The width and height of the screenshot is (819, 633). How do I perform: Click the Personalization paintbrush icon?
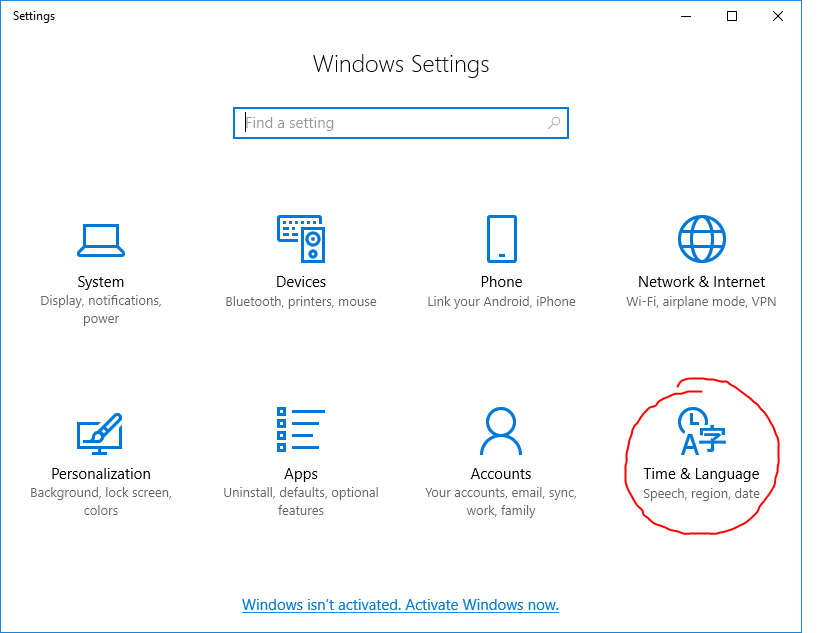click(x=101, y=432)
